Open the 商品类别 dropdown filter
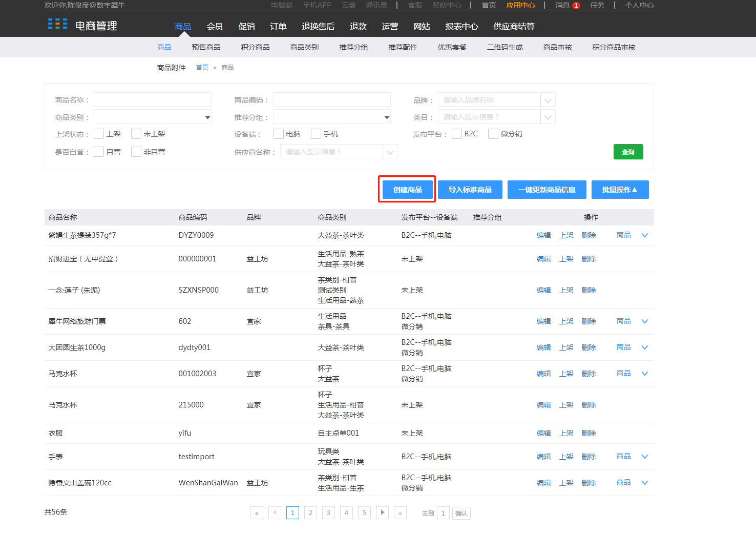The image size is (756, 533). click(x=153, y=117)
